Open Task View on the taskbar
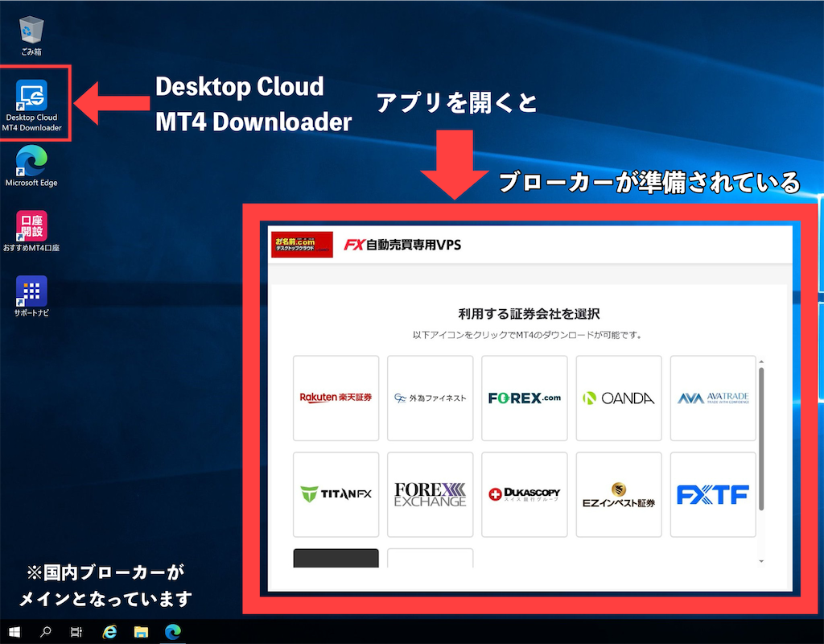The height and width of the screenshot is (644, 824). 76,631
